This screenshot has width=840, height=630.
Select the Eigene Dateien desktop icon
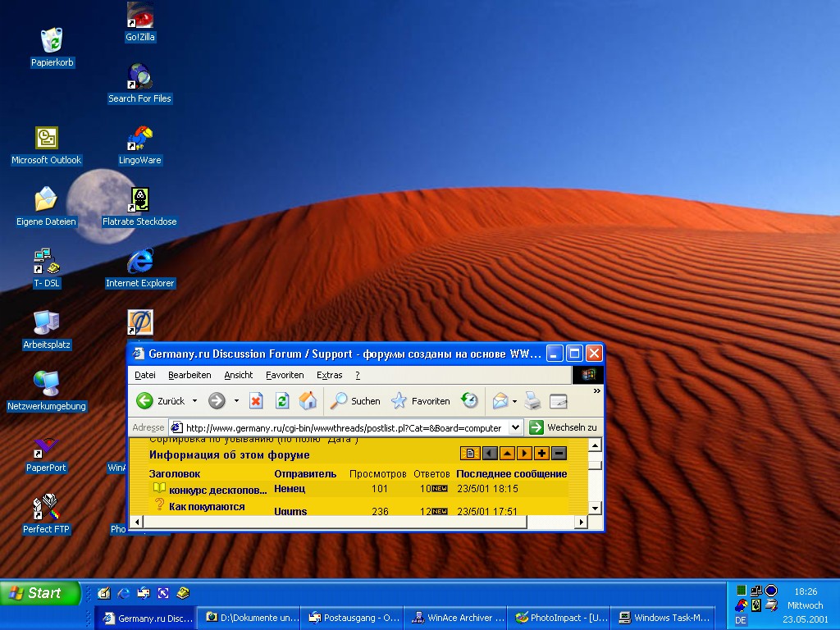pyautogui.click(x=46, y=207)
